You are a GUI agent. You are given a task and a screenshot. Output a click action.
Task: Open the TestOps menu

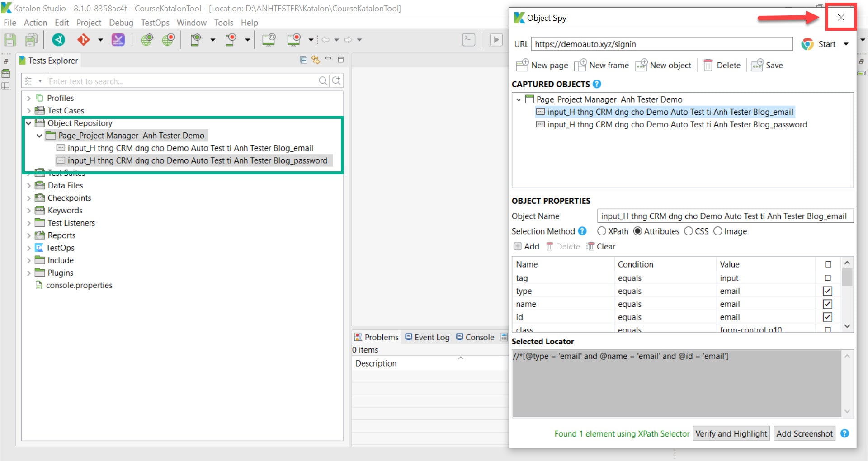[x=155, y=23]
